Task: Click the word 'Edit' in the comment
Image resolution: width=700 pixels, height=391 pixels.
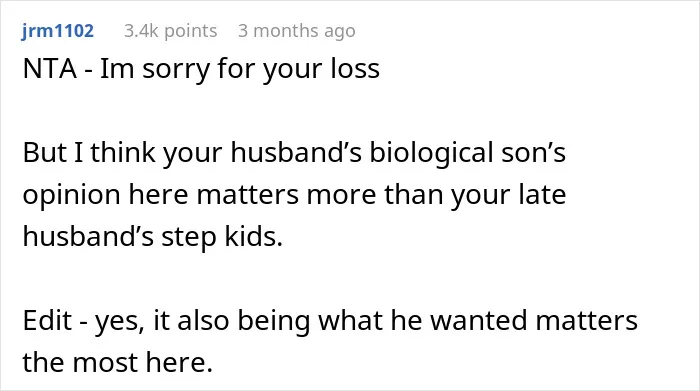Action: pyautogui.click(x=47, y=320)
